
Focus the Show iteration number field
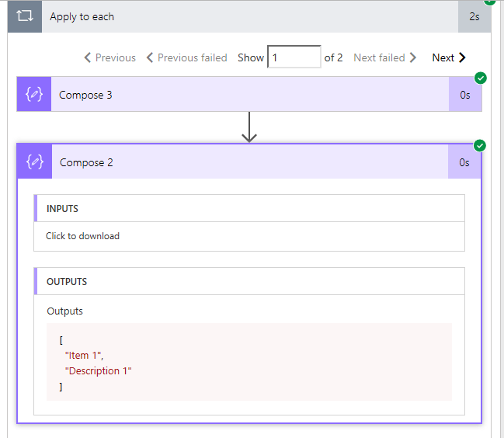click(294, 57)
